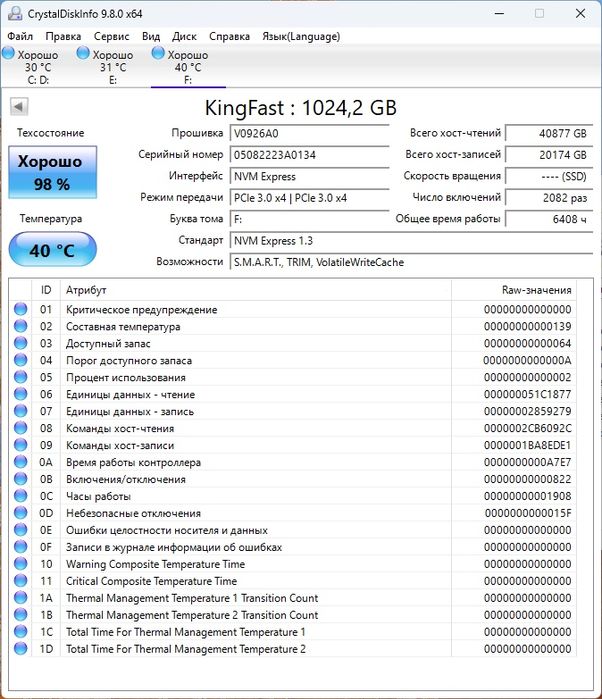Click status orb for row 0D unsafe shutdowns
Screen dimensions: 602x699
21,512
